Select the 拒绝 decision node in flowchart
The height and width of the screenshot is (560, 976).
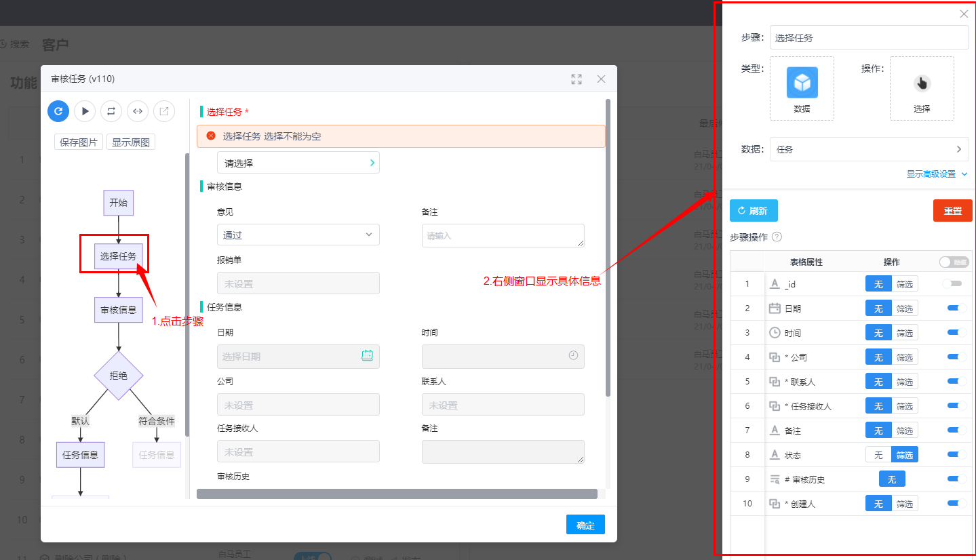pyautogui.click(x=119, y=375)
